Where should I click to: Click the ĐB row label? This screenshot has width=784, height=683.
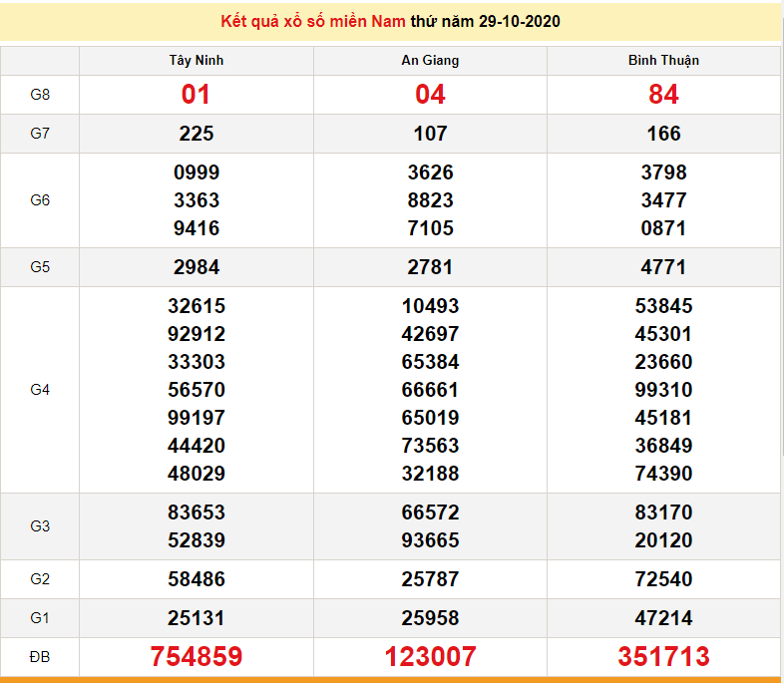click(40, 657)
